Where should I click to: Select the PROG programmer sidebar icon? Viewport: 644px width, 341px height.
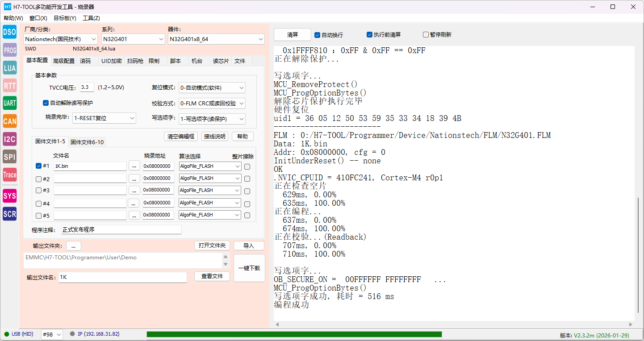tap(9, 50)
